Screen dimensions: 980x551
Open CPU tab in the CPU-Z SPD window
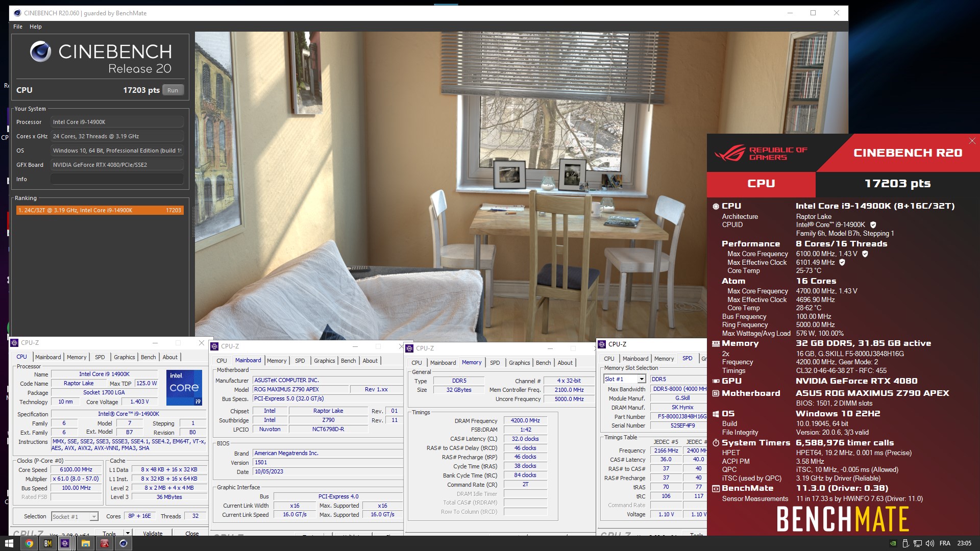pyautogui.click(x=609, y=359)
